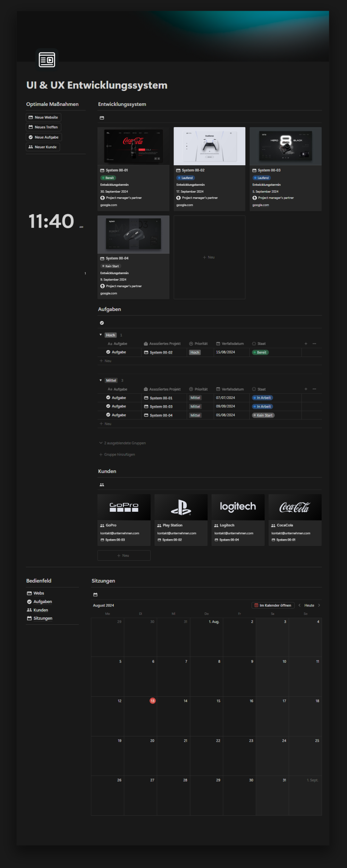The height and width of the screenshot is (868, 347).
Task: Click the Staat column header in Mittel group
Action: 259,389
